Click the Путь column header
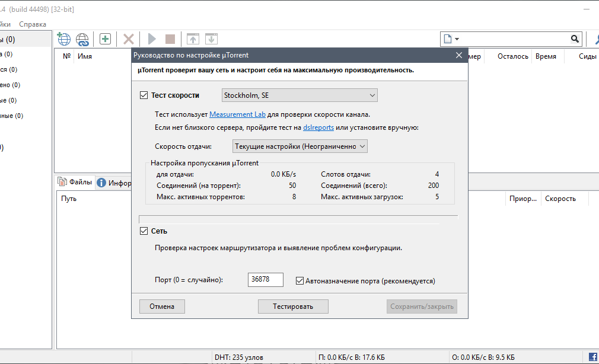Viewport: 599px width, 364px height. pyautogui.click(x=69, y=199)
